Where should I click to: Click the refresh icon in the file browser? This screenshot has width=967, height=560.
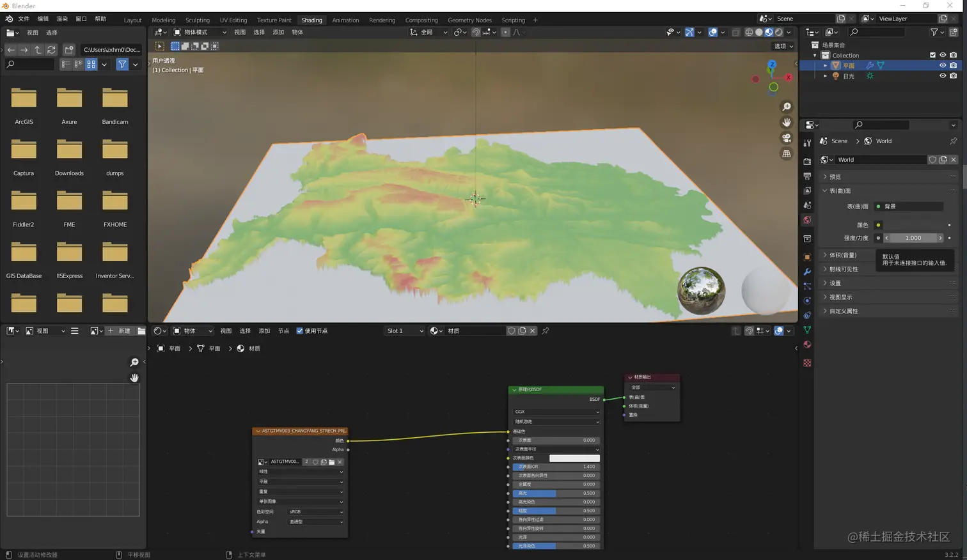pos(51,50)
